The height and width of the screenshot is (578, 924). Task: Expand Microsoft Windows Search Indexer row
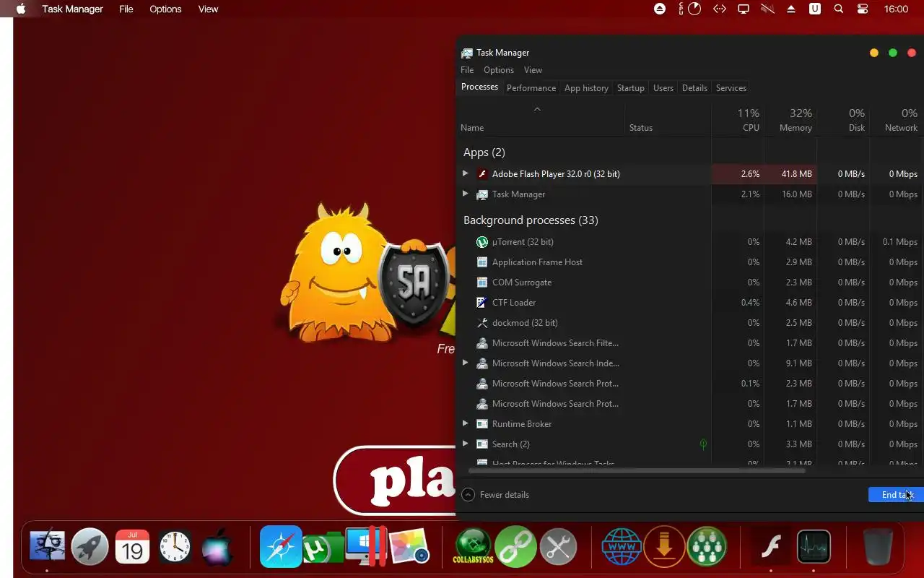click(466, 363)
